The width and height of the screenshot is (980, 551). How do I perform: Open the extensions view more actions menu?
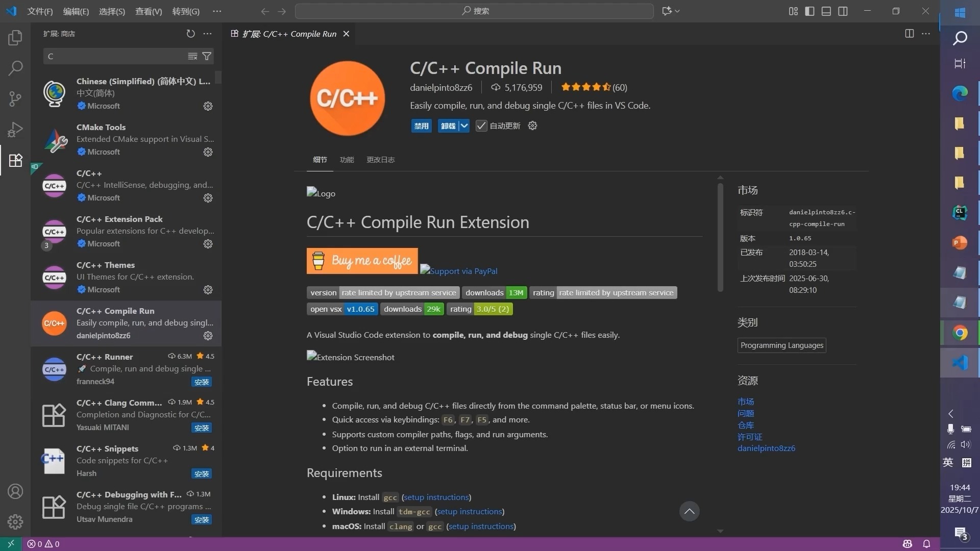click(207, 34)
